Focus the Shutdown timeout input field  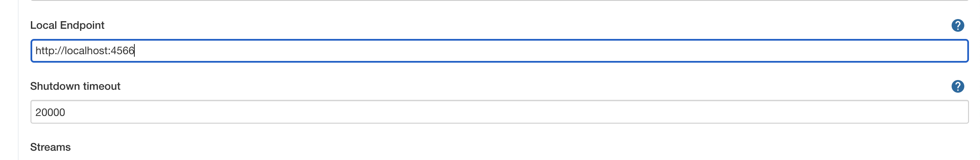click(x=499, y=112)
